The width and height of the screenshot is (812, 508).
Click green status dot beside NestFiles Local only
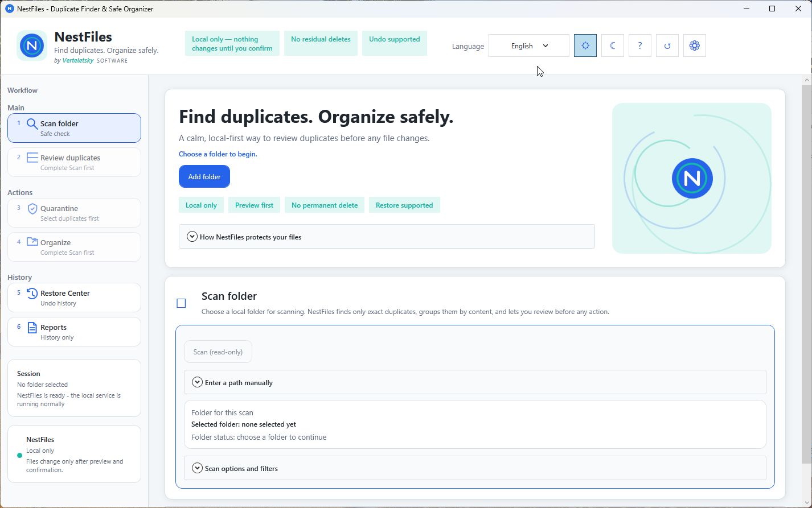[x=19, y=455]
